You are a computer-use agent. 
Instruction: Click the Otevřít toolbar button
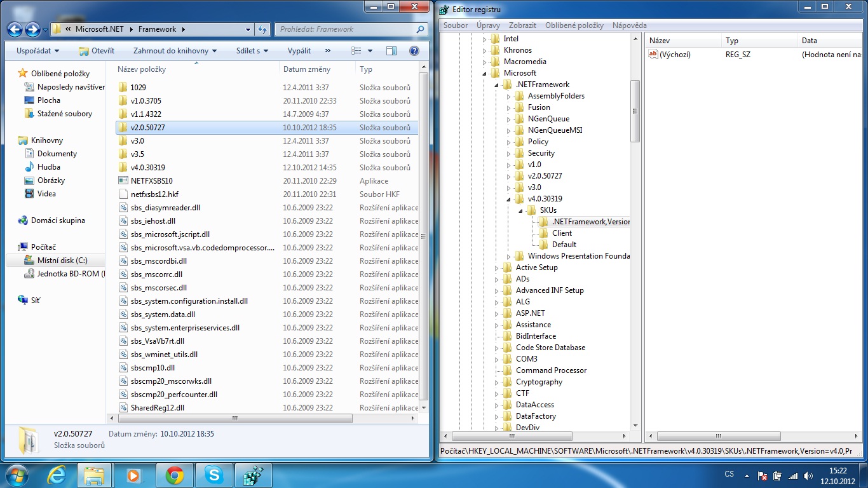(97, 51)
